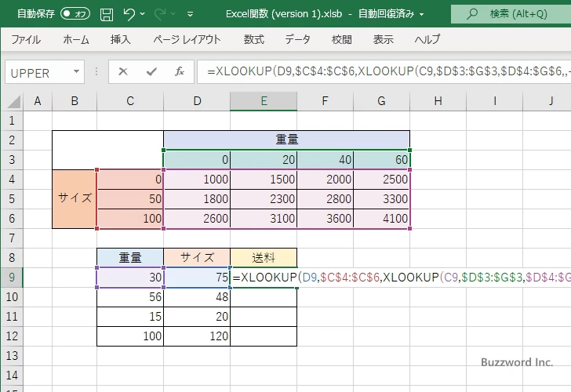The image size is (571, 392).
Task: Click the Save floppy disk icon
Action: (107, 14)
